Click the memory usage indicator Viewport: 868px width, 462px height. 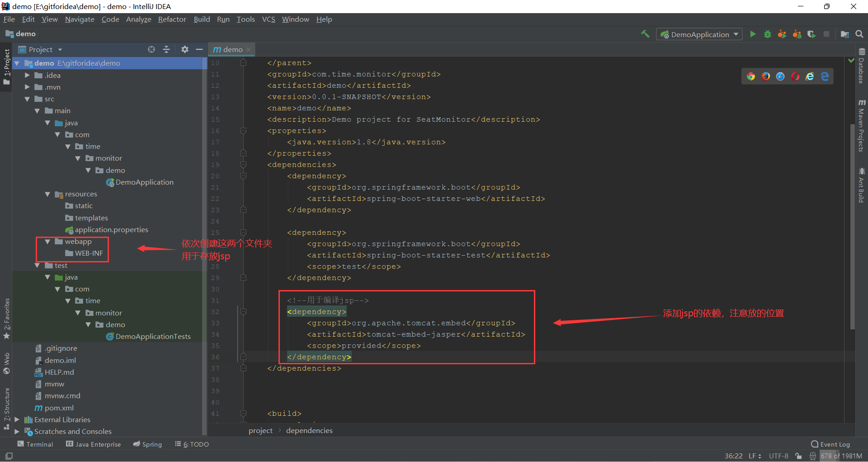(x=841, y=456)
